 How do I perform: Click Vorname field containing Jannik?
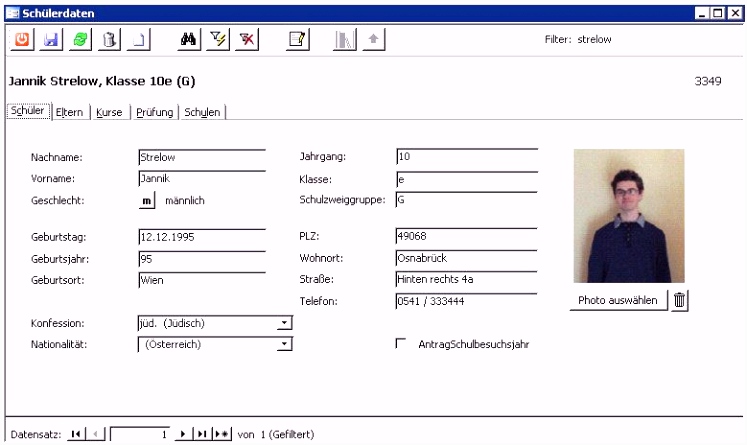202,179
